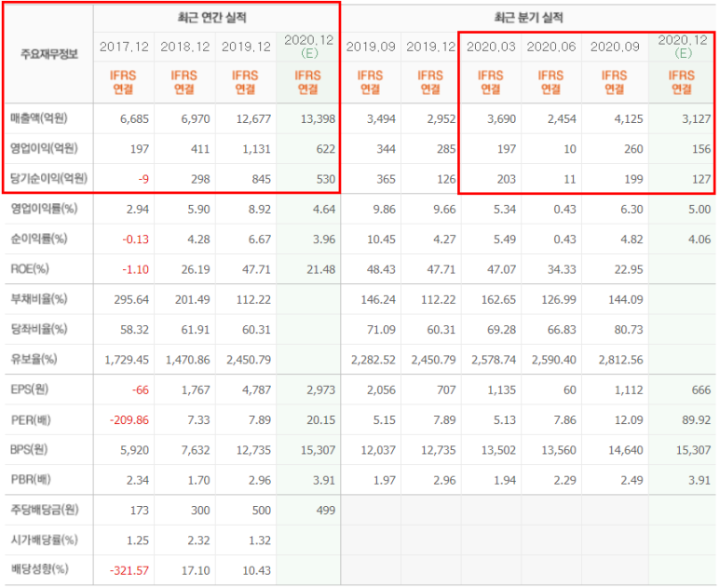Click the PER value 89.92
720x588 pixels.
(x=697, y=420)
